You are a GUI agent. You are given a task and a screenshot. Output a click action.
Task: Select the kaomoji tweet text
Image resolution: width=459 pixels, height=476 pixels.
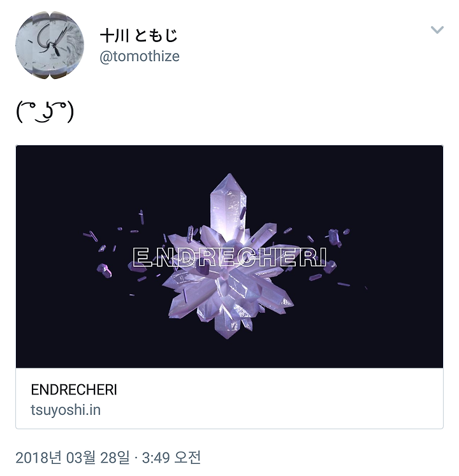45,112
